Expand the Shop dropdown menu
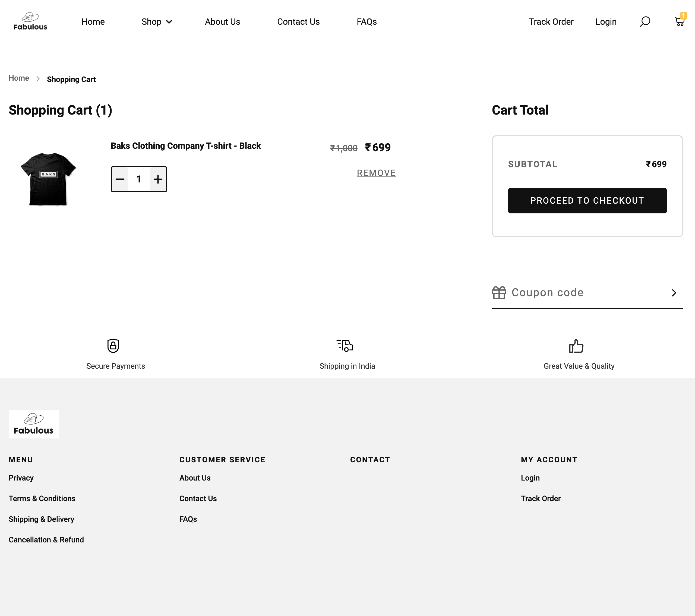 coord(157,22)
